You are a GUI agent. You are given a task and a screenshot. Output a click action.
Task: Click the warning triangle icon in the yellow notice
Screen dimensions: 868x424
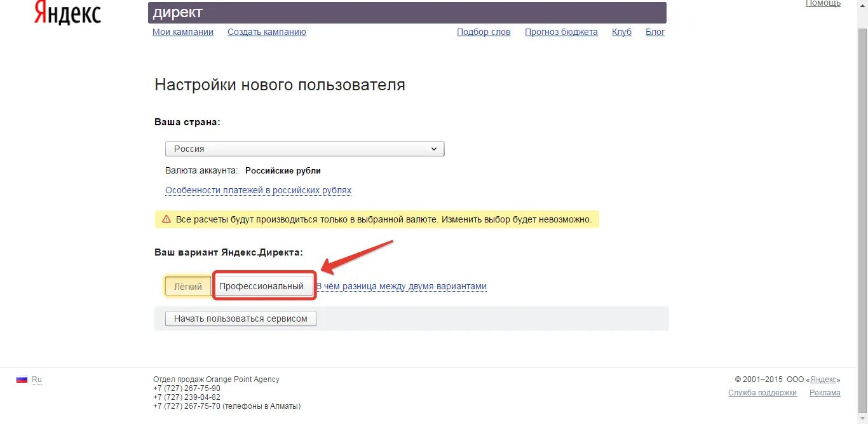pos(166,219)
